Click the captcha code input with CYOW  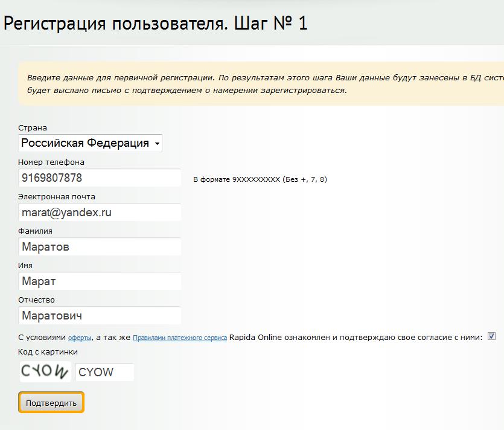tap(104, 372)
